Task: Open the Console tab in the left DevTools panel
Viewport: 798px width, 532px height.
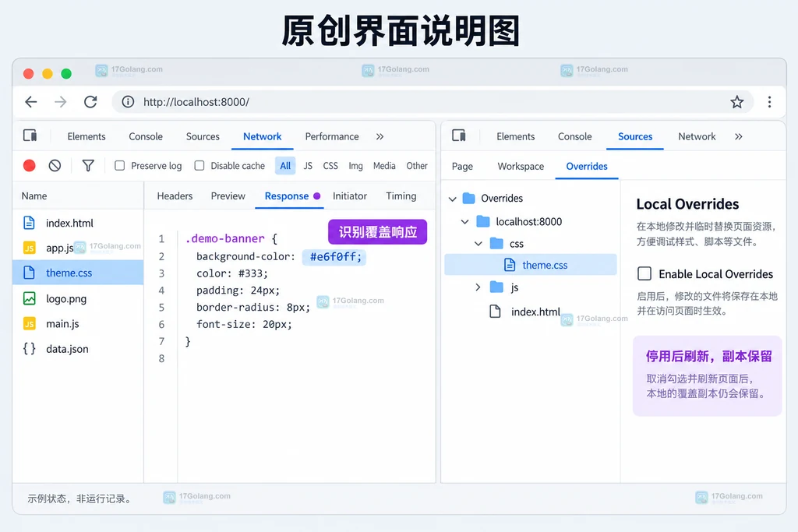Action: (146, 136)
